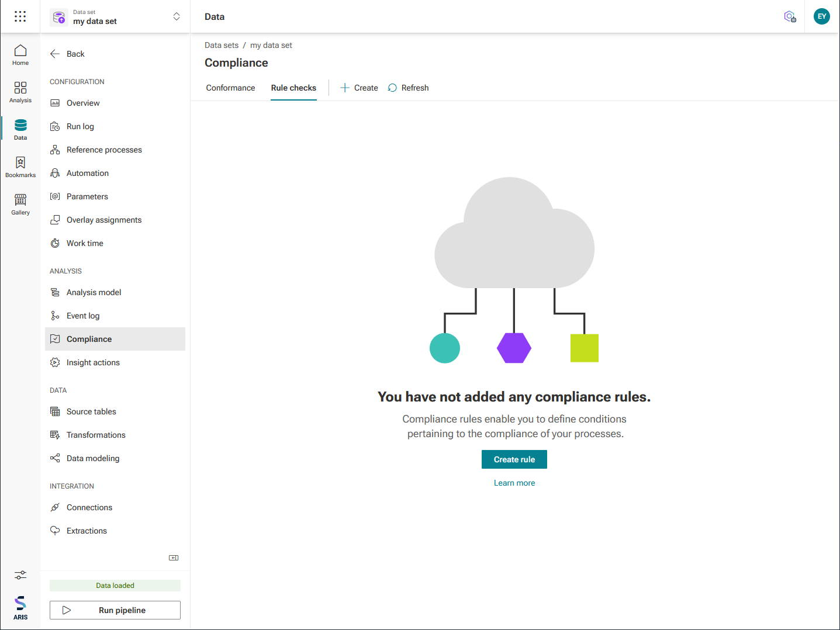The image size is (840, 630).
Task: Open Overview configuration page
Action: tap(115, 103)
